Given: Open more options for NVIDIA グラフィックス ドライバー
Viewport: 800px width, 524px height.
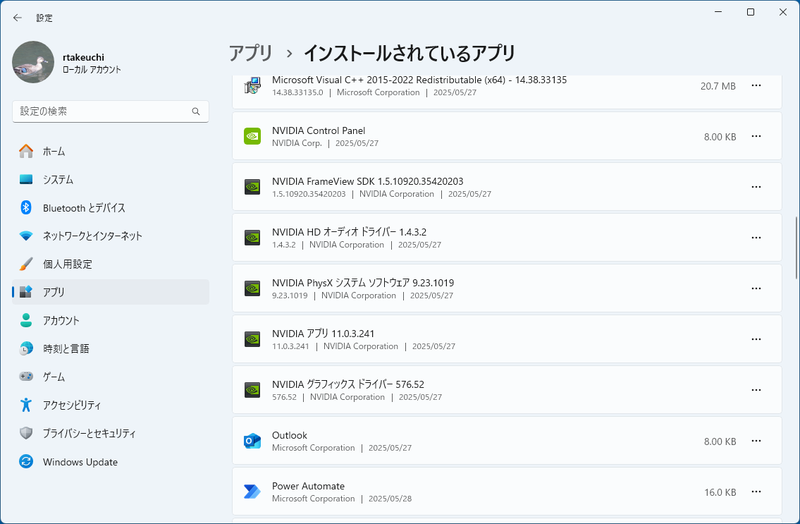Looking at the screenshot, I should [756, 390].
